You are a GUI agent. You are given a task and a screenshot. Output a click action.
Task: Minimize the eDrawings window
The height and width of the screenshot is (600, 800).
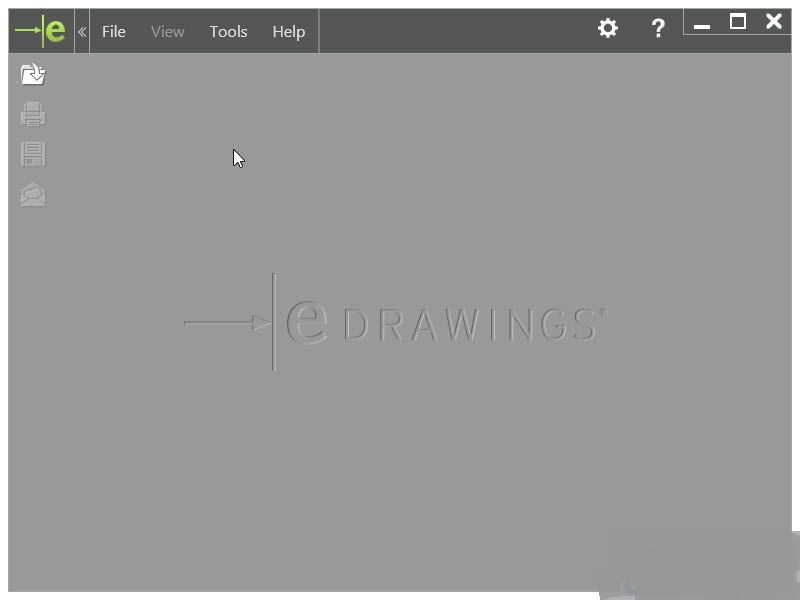pyautogui.click(x=702, y=24)
